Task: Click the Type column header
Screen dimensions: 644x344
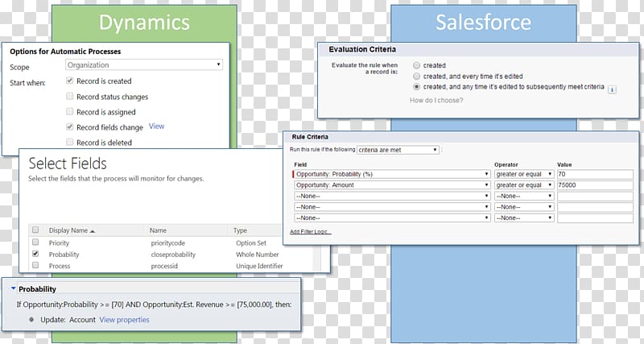Action: [x=240, y=230]
